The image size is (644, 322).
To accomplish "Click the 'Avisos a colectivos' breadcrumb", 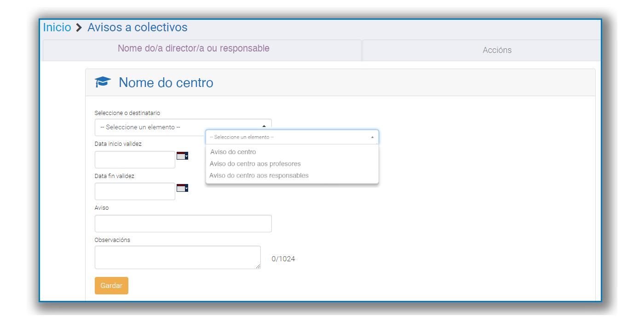I will (138, 28).
